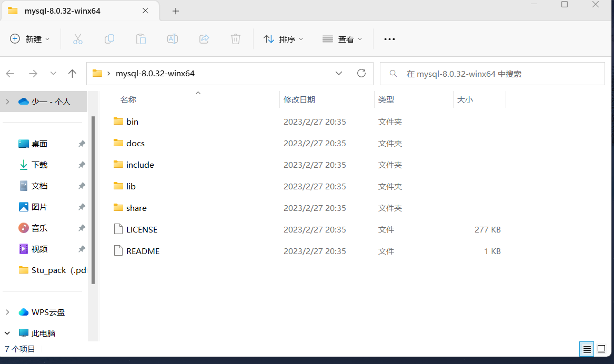Select the README file icon
Image resolution: width=614 pixels, height=364 pixels.
coord(118,250)
